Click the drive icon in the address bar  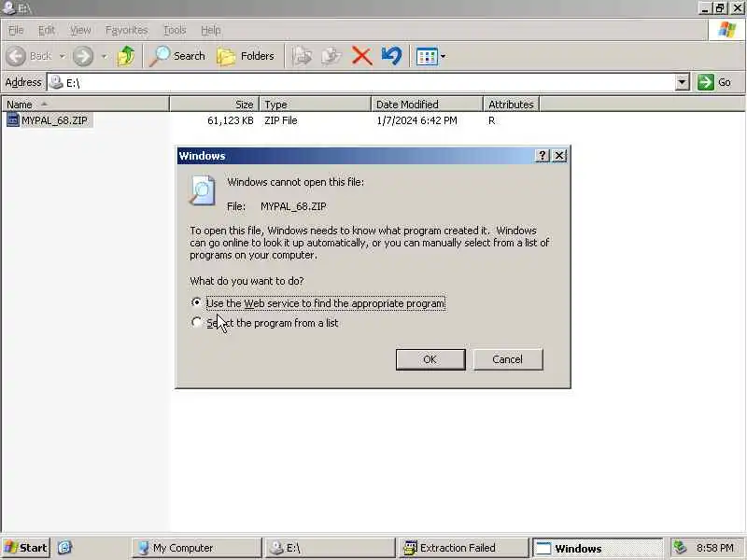coord(56,82)
